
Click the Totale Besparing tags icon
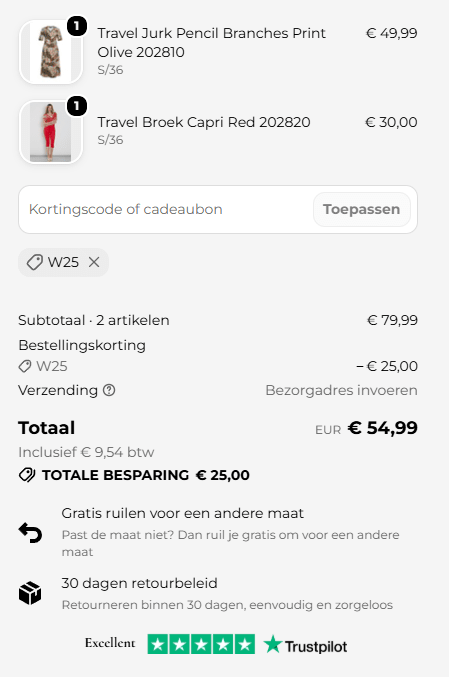coord(27,475)
